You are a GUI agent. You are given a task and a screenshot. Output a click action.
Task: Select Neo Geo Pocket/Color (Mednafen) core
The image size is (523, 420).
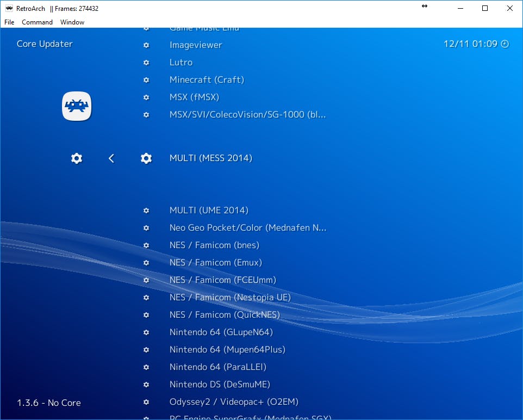click(248, 228)
